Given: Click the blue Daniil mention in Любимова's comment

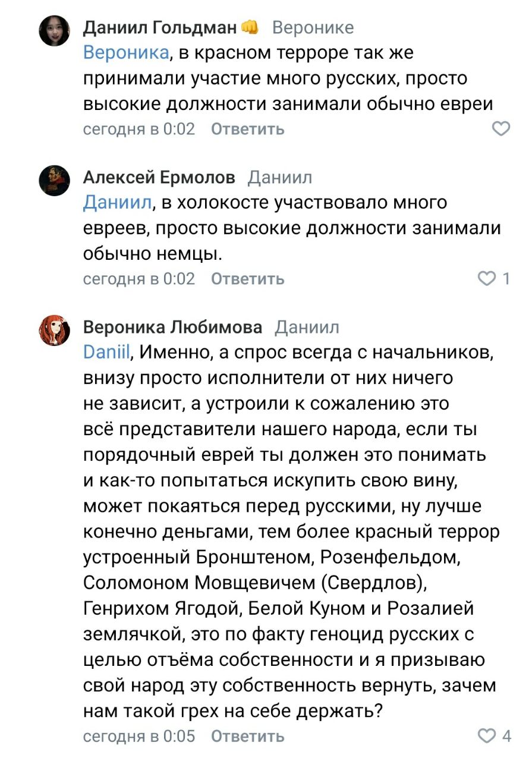Looking at the screenshot, I should tap(106, 353).
